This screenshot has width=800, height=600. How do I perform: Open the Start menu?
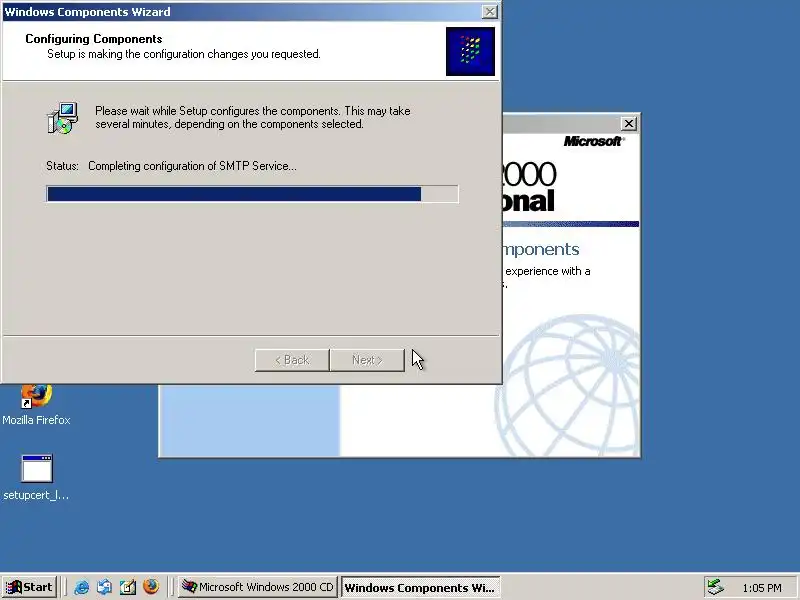(x=29, y=587)
